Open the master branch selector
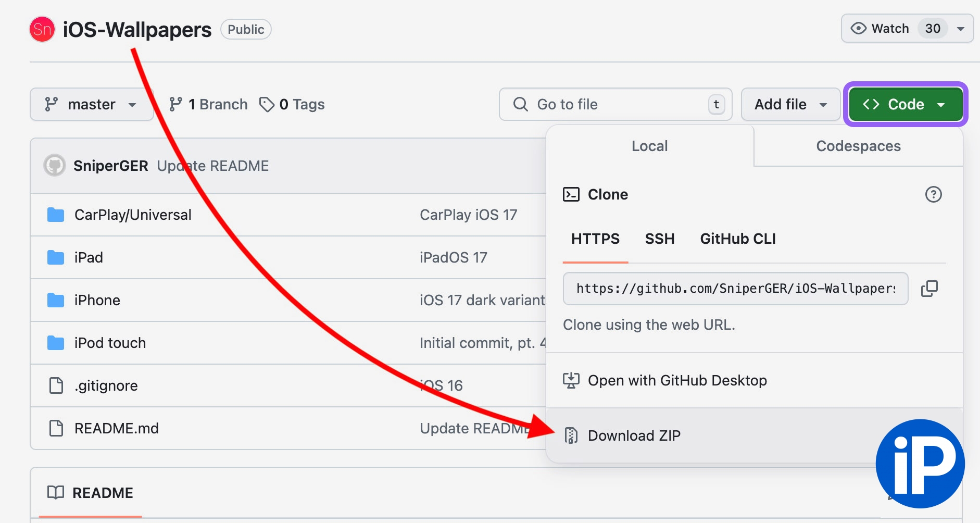The width and height of the screenshot is (980, 523). click(92, 105)
